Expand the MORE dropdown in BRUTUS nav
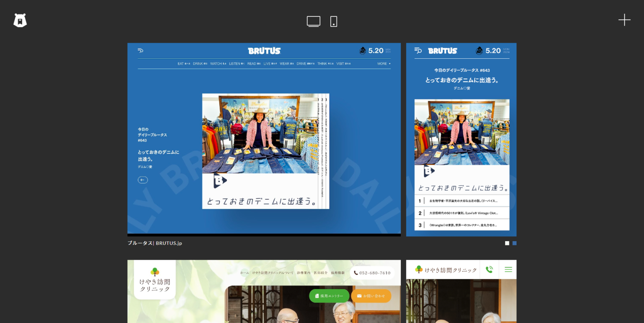Screen dimensions: 644x323 pos(384,64)
